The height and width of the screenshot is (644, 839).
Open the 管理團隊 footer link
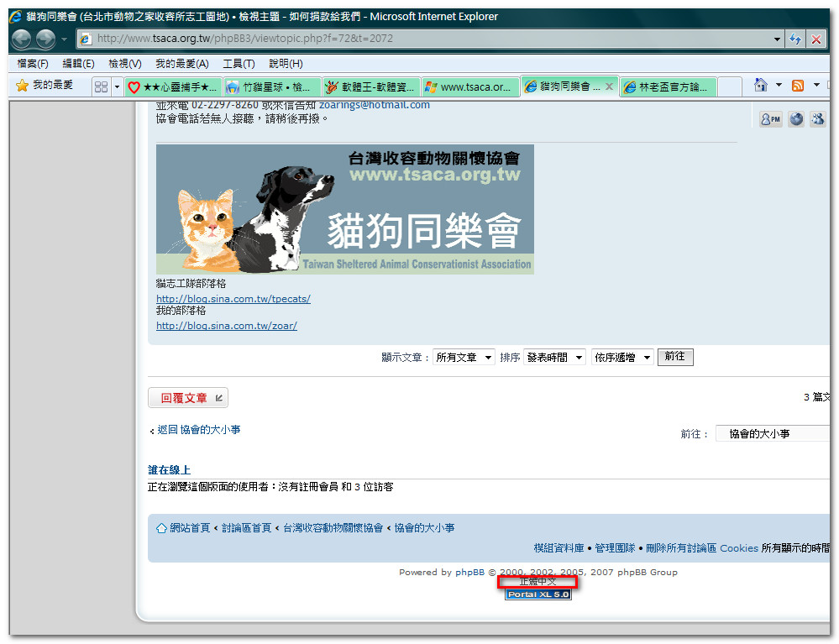tap(615, 548)
